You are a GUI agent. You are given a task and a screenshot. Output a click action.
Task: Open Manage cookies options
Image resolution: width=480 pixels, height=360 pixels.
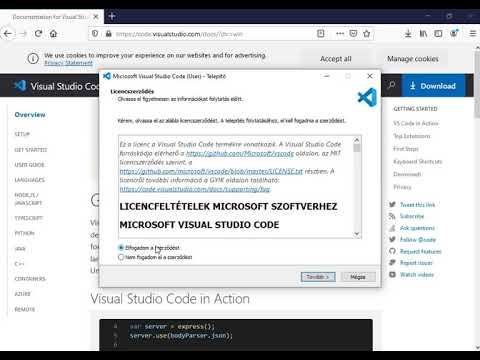413,59
